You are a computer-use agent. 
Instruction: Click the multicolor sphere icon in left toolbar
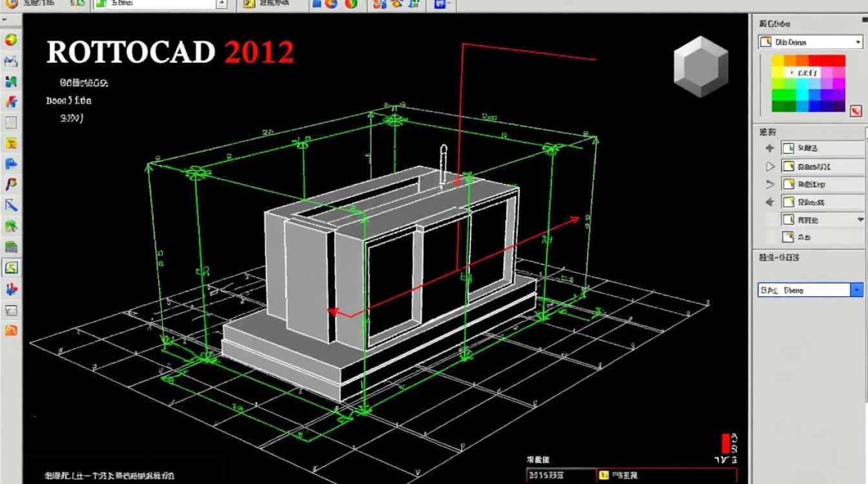11,40
